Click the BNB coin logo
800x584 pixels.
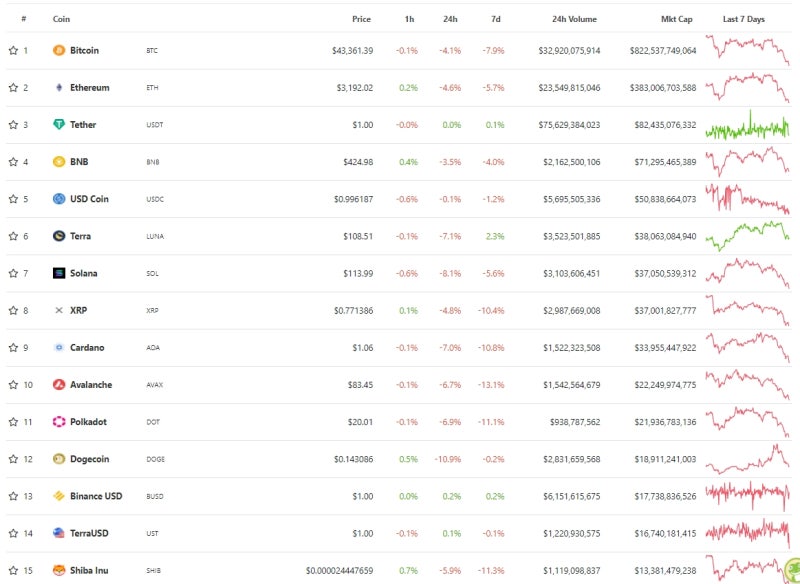(59, 162)
